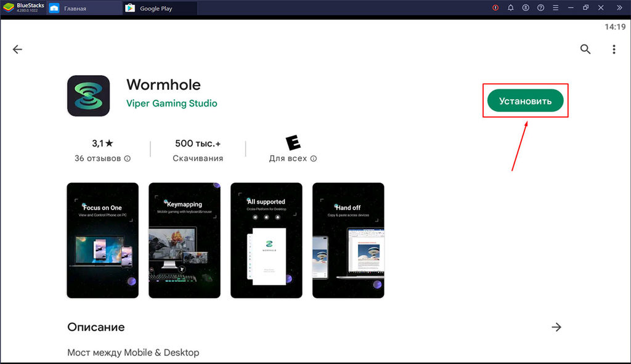This screenshot has width=631, height=364.
Task: Click the Для всех rating label
Action: click(288, 158)
